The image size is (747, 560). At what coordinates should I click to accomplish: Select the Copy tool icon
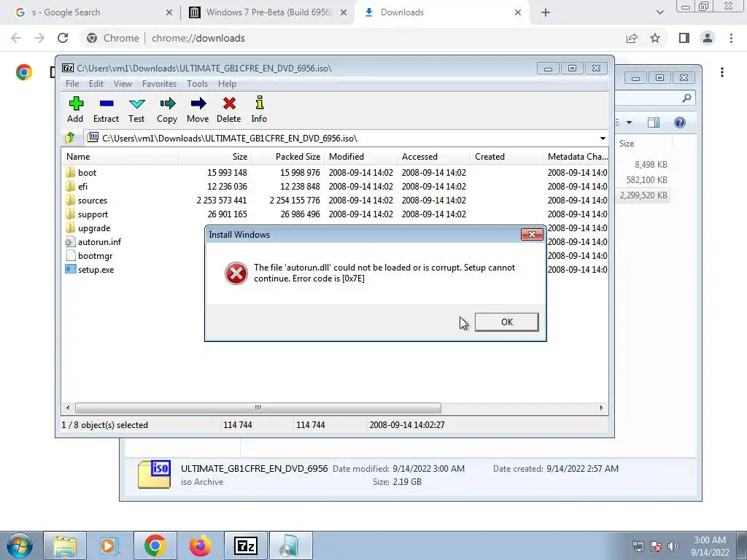167,109
